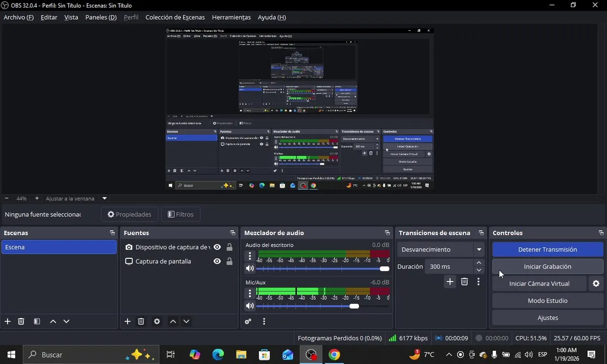
Task: Undock the Fuentes panel
Action: [233, 233]
